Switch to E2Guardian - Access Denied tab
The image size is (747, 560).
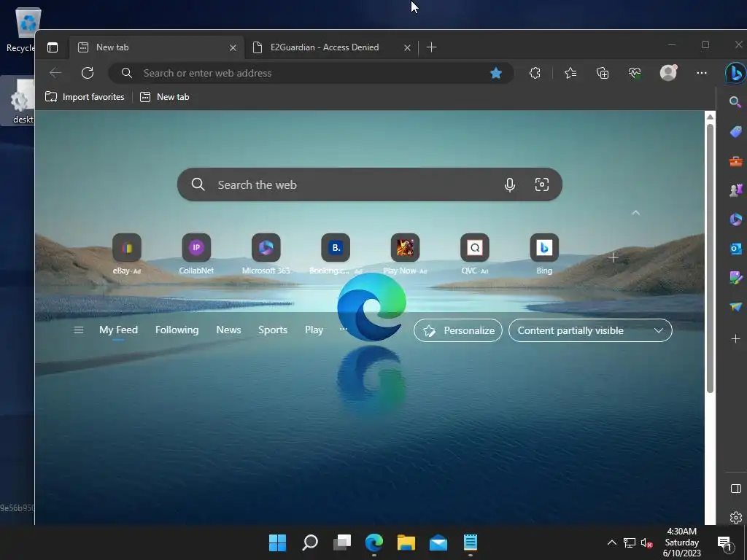(332, 47)
